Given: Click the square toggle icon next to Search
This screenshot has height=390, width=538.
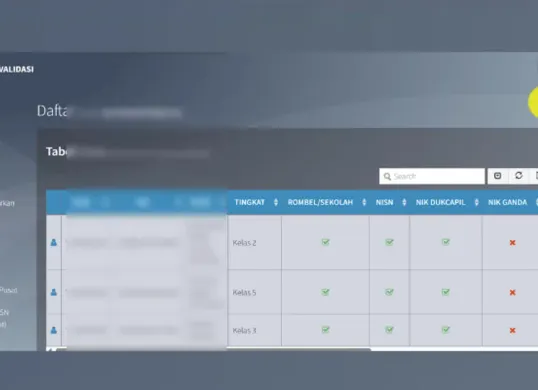Looking at the screenshot, I should point(498,176).
